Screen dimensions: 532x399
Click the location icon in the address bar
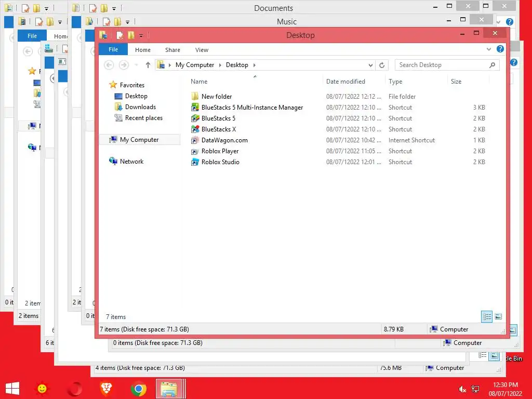pos(161,65)
